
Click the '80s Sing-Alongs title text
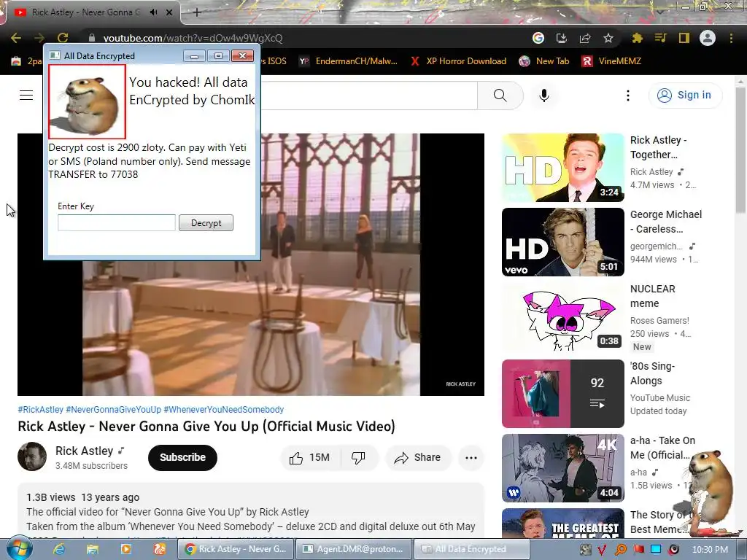[653, 373]
